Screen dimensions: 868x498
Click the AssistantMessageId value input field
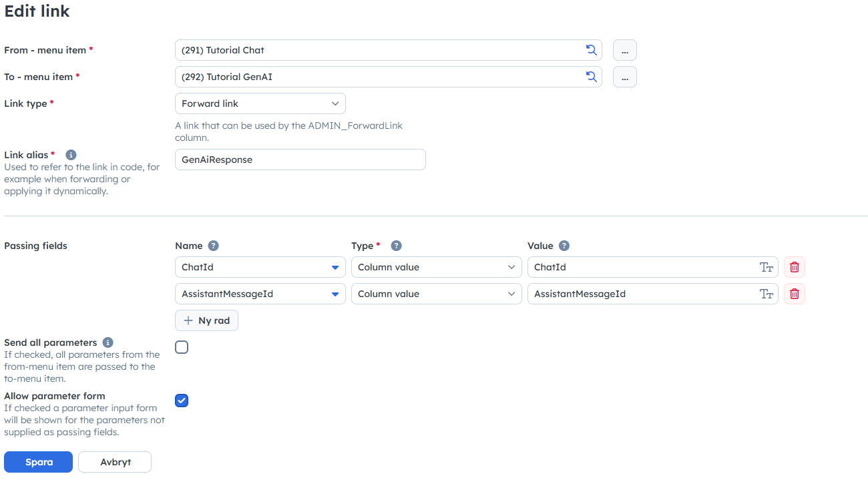[653, 294]
